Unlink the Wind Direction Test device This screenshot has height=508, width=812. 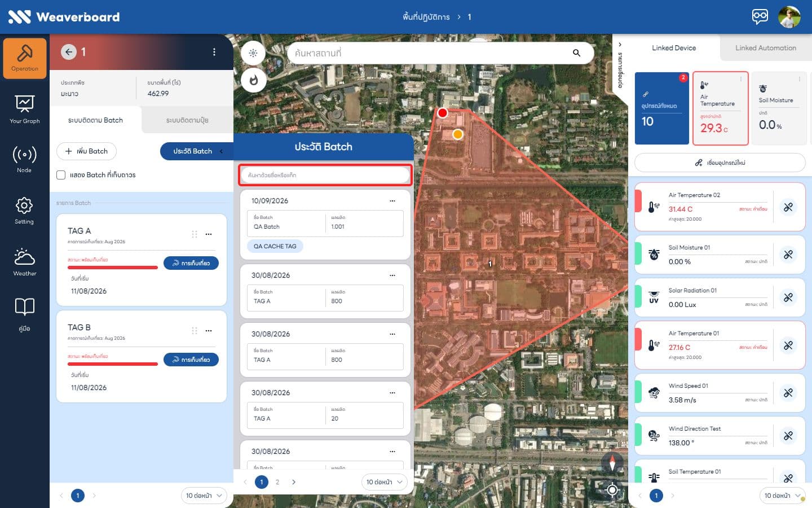tap(788, 436)
